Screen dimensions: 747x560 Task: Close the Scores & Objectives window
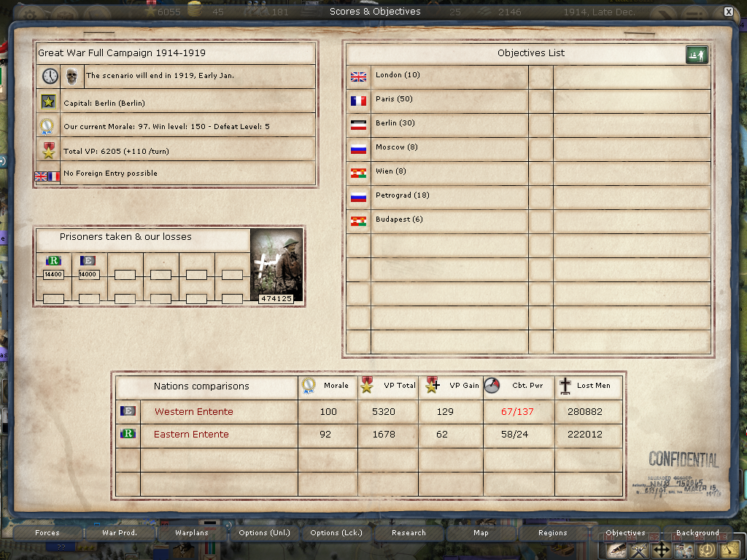click(728, 12)
